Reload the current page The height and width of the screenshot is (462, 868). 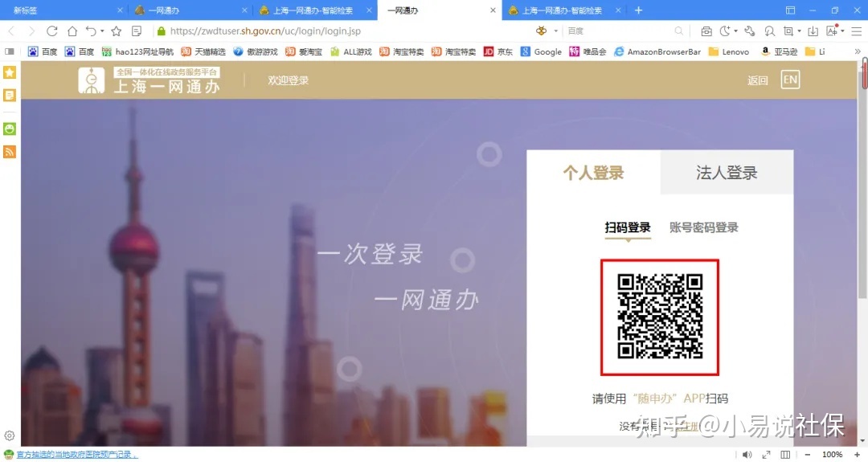[x=52, y=31]
